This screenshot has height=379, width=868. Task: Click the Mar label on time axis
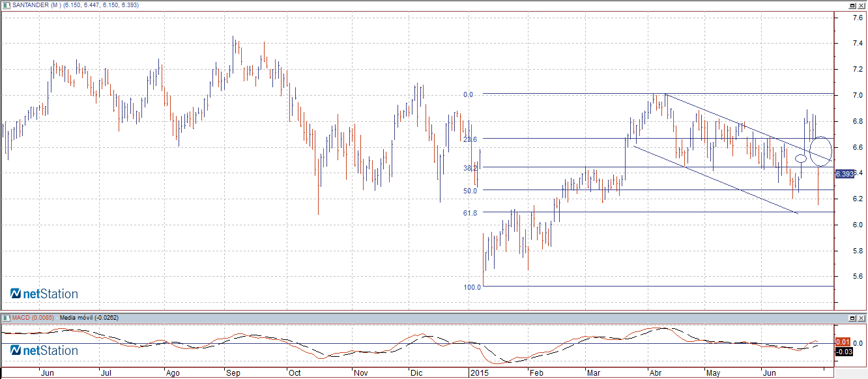(x=594, y=374)
